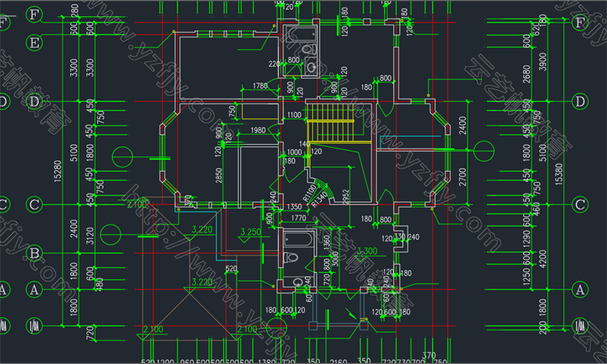Screen dimensions: 607x364
Task: Select the yellow staircase drawing
Action: [339, 123]
